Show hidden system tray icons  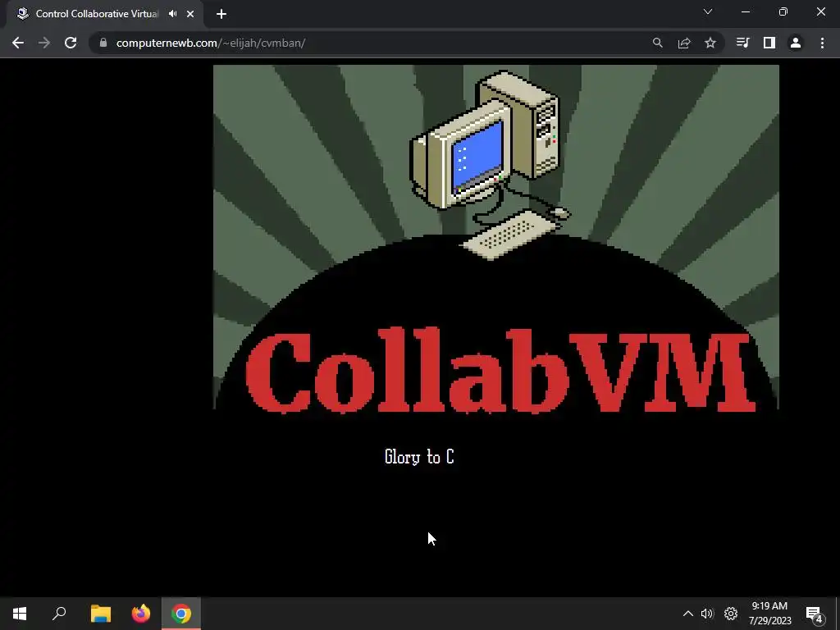[x=688, y=614]
